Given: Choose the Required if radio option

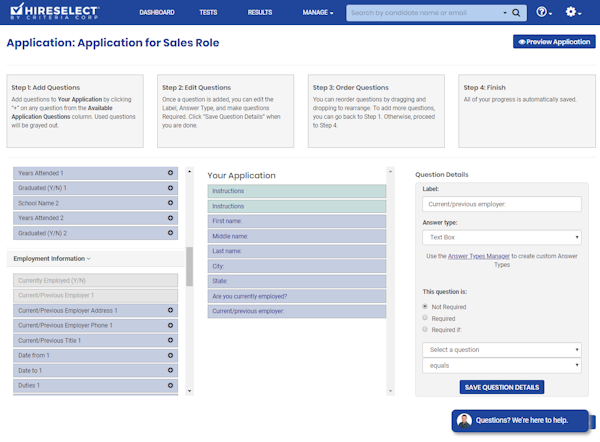Looking at the screenshot, I should click(425, 329).
